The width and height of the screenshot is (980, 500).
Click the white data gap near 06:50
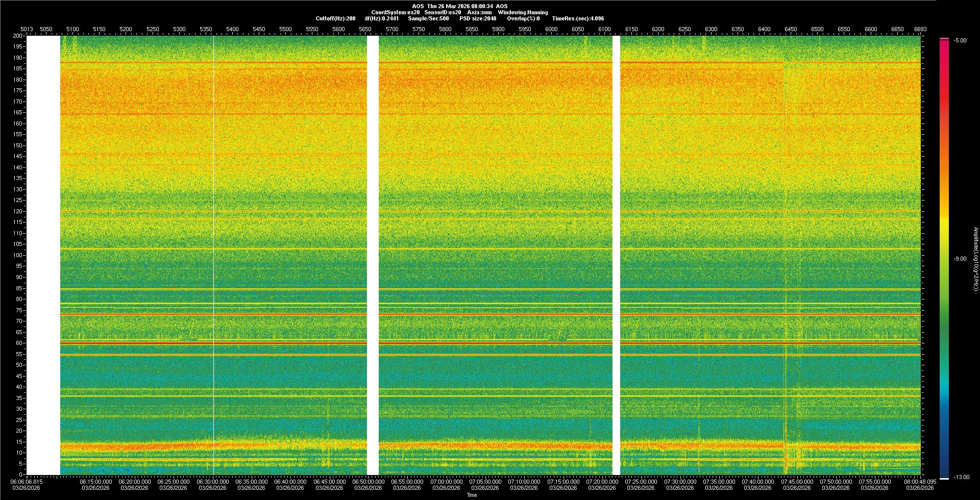[x=373, y=255]
